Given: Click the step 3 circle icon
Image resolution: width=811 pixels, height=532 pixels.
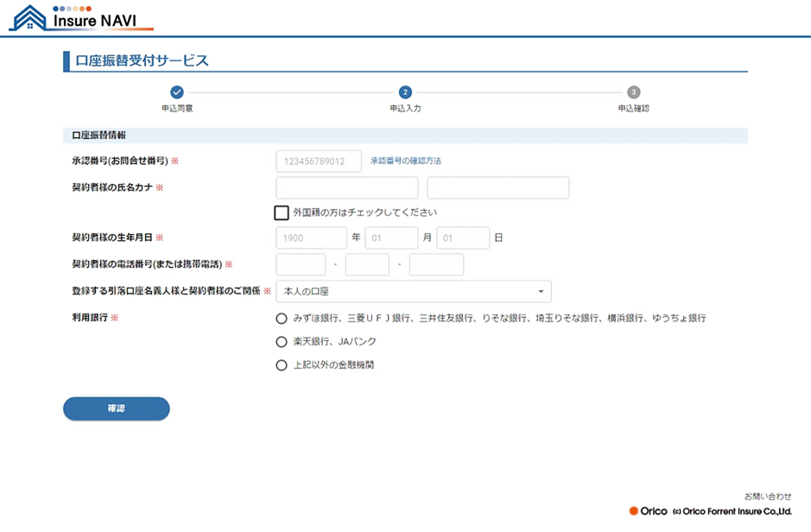Looking at the screenshot, I should point(633,92).
